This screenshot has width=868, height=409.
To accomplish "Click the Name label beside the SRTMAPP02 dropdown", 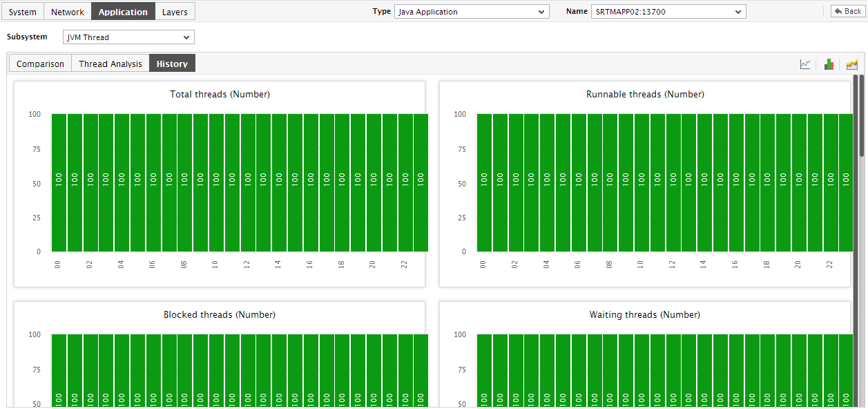I will click(577, 11).
